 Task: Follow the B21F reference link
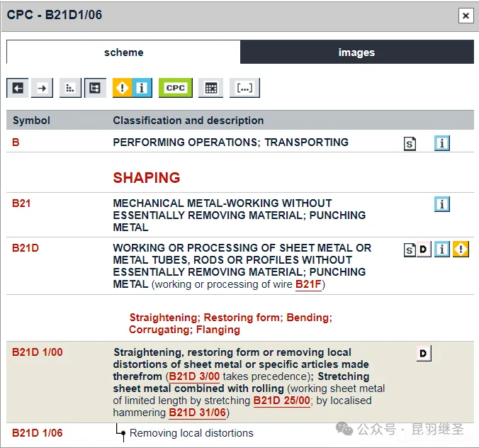coord(308,284)
